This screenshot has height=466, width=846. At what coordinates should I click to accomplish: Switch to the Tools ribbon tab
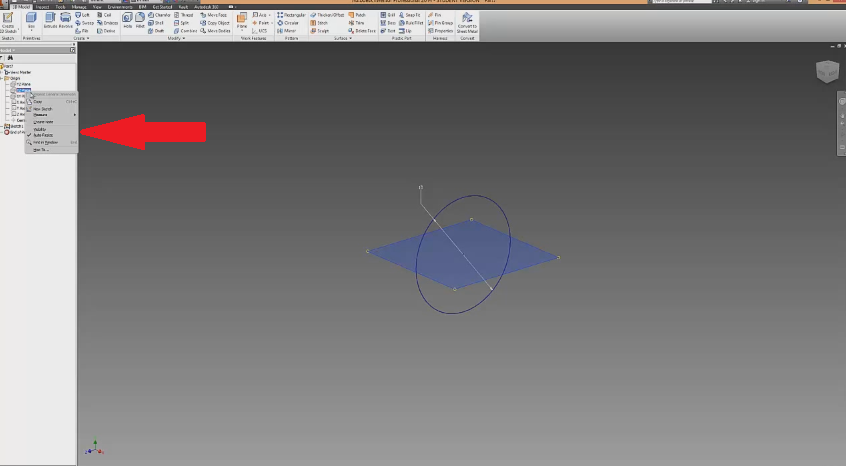pyautogui.click(x=60, y=7)
